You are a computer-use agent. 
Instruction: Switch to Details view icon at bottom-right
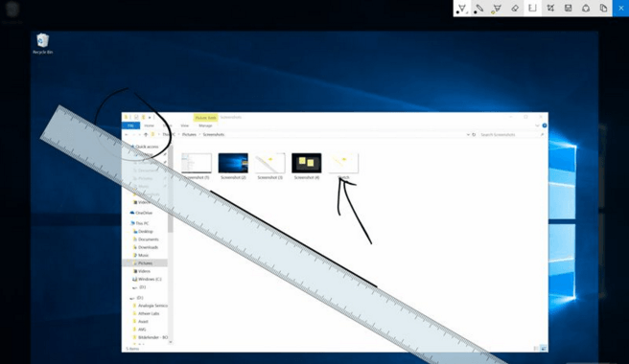coord(536,349)
